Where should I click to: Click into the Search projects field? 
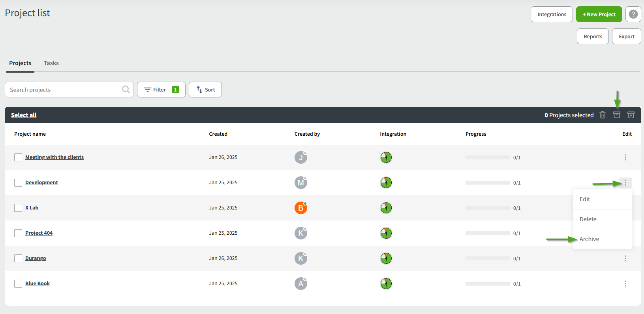pyautogui.click(x=63, y=90)
